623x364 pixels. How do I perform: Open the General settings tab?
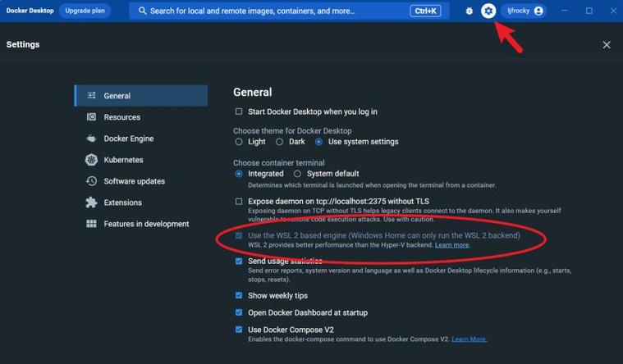140,96
